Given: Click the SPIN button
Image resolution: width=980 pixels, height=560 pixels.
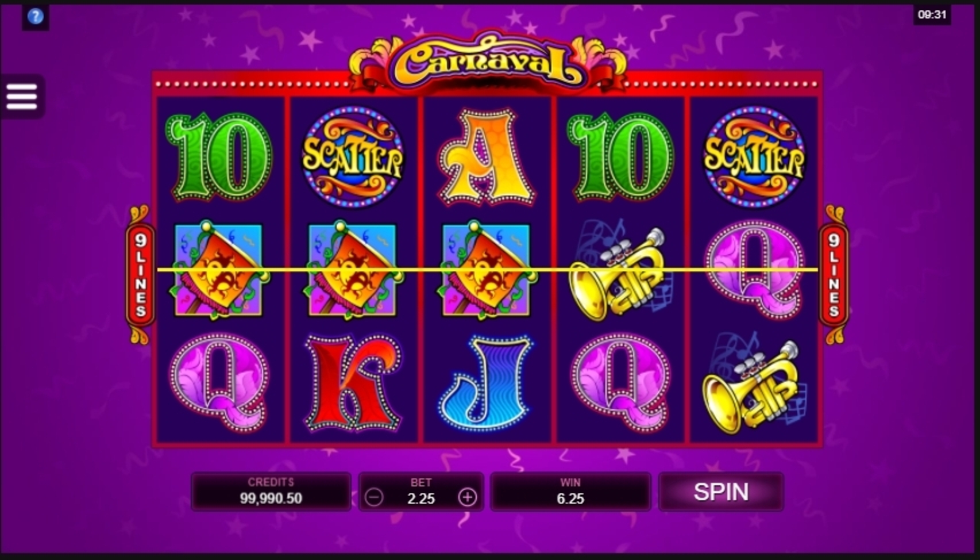Looking at the screenshot, I should 721,492.
